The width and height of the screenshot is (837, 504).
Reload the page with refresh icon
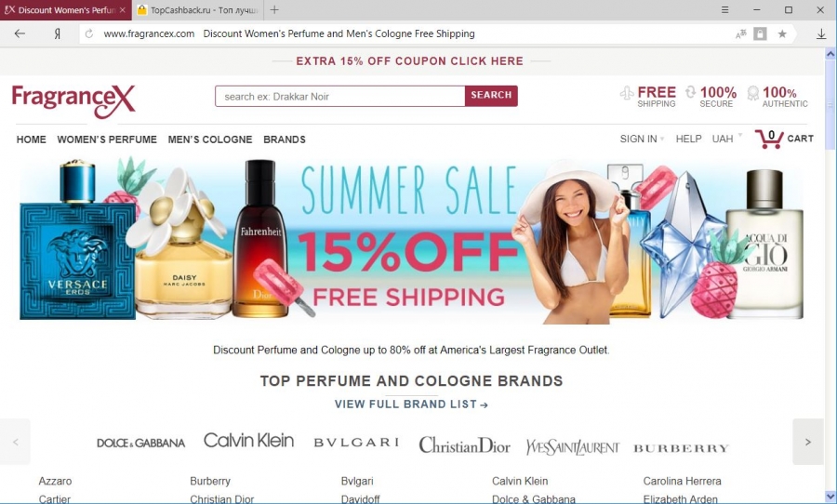(89, 33)
